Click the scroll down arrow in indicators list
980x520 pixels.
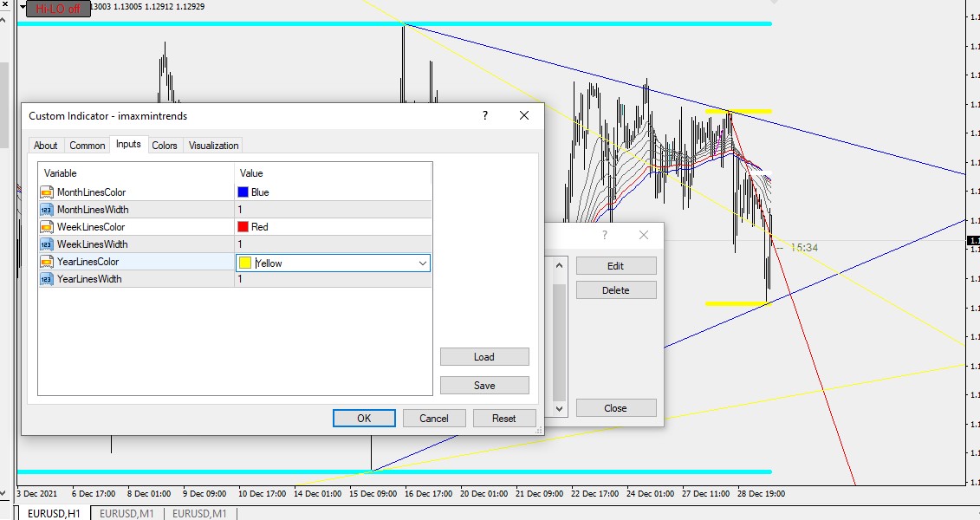(x=560, y=409)
